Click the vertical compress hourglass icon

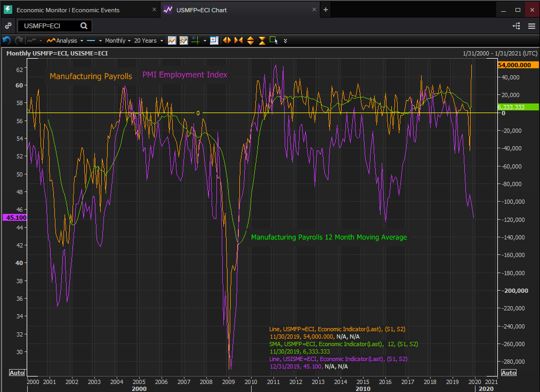tap(262, 41)
